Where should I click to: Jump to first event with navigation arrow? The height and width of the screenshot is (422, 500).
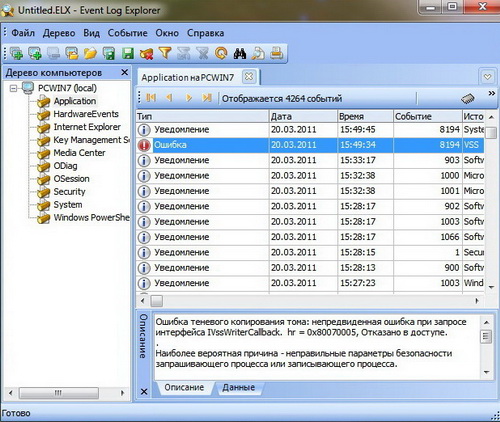click(x=151, y=98)
